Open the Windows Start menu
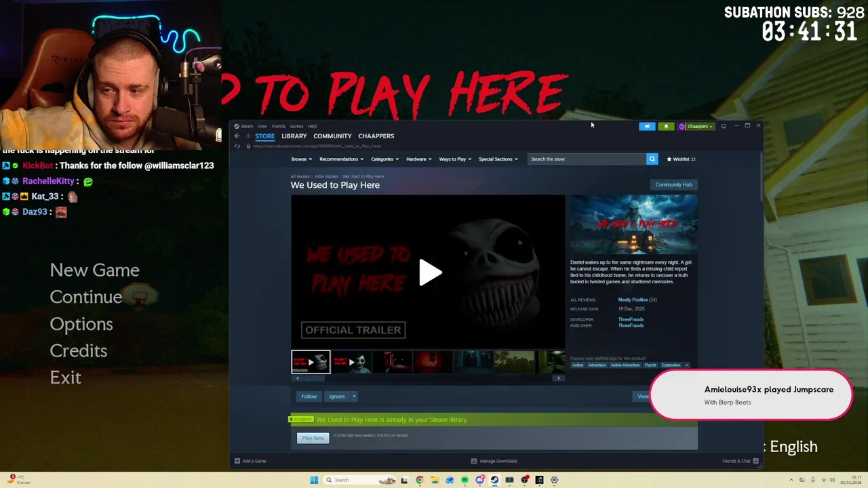868x488 pixels. (314, 480)
